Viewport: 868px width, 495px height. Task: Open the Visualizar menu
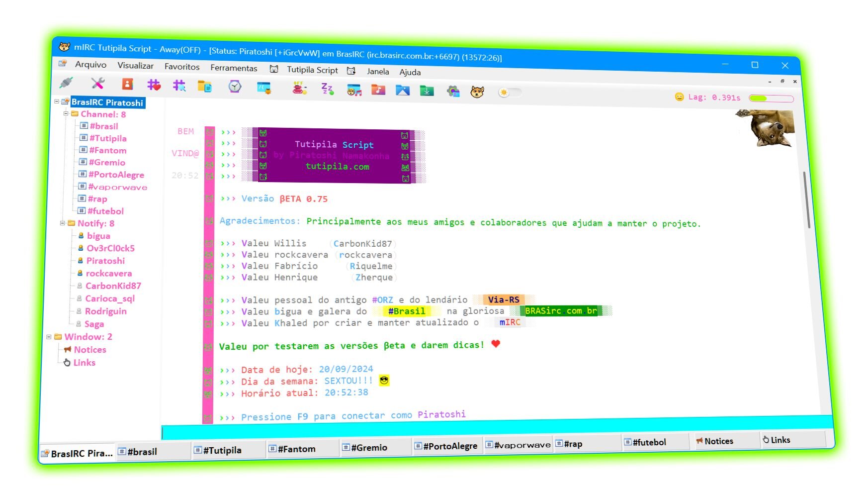pyautogui.click(x=135, y=65)
